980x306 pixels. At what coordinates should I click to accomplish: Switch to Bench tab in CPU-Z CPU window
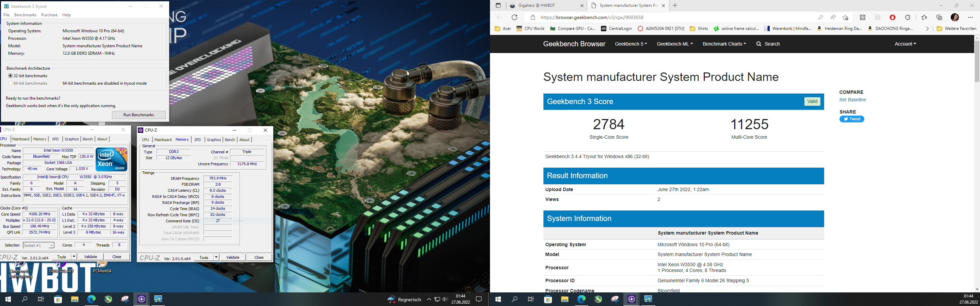pyautogui.click(x=87, y=139)
